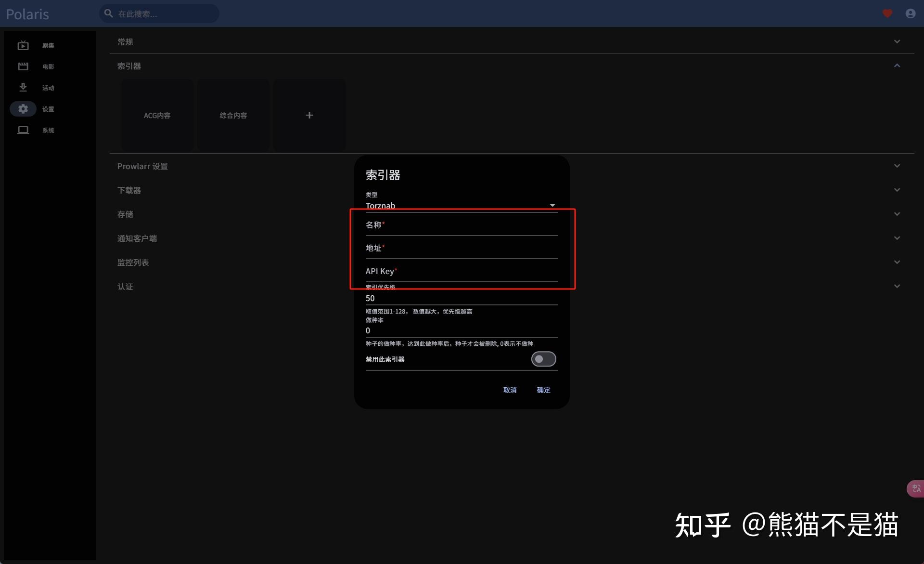The image size is (924, 564).
Task: Expand the 存储 section
Action: (897, 214)
